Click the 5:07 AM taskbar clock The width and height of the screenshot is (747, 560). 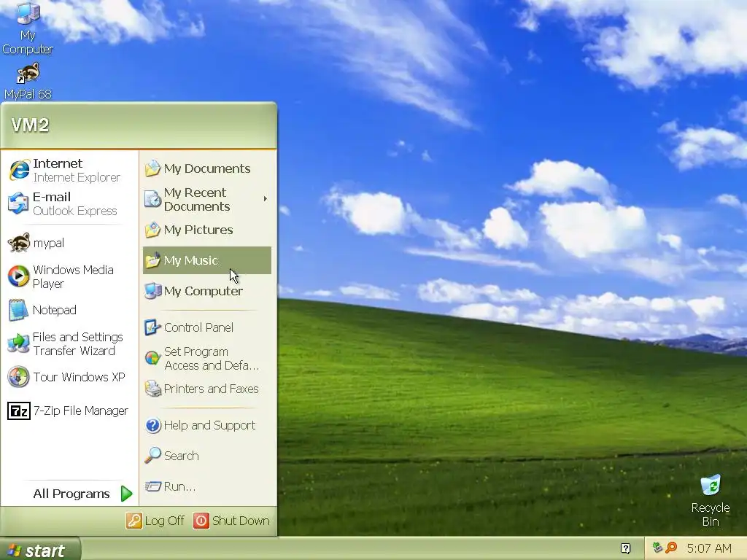pyautogui.click(x=709, y=548)
